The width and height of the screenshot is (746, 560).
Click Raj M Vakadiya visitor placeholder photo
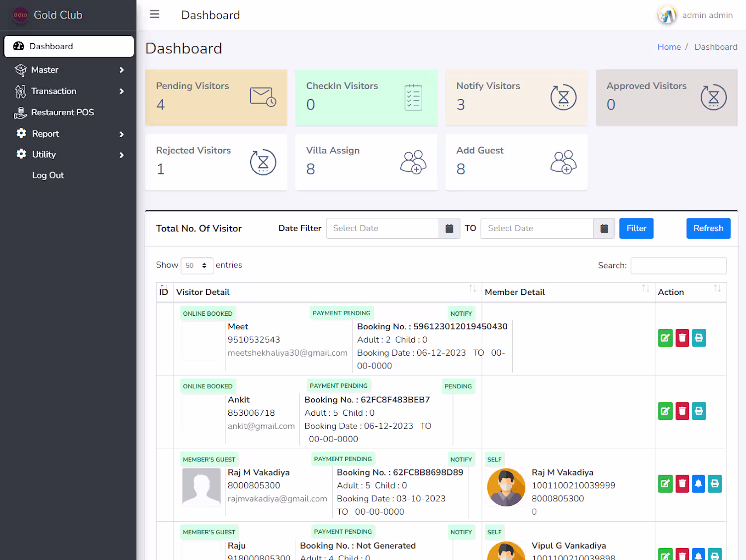[x=201, y=487]
